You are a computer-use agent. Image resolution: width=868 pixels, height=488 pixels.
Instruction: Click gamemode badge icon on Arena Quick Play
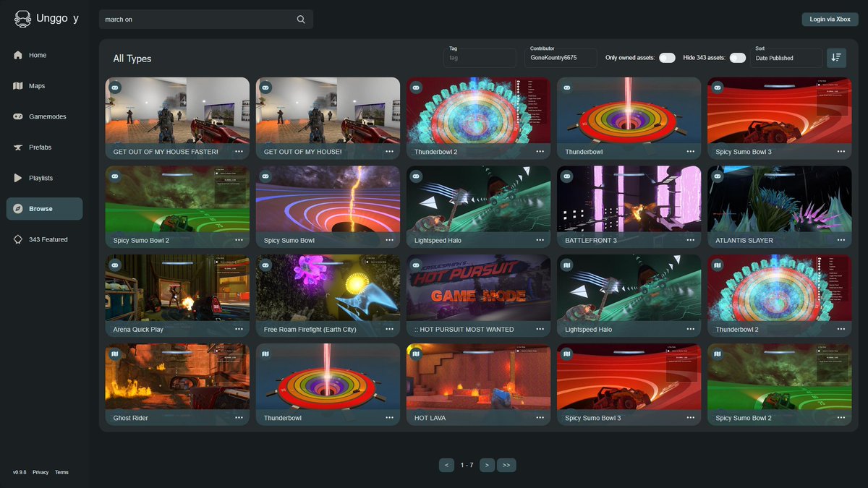(x=115, y=265)
